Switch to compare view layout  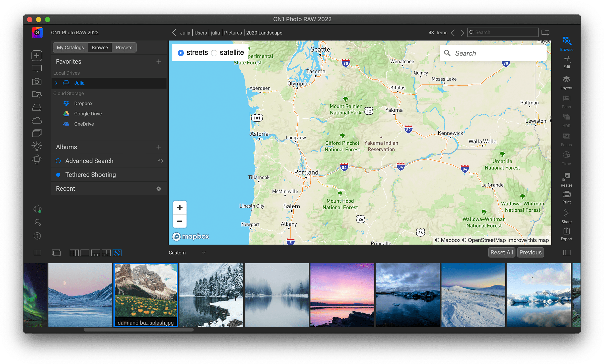tap(106, 253)
